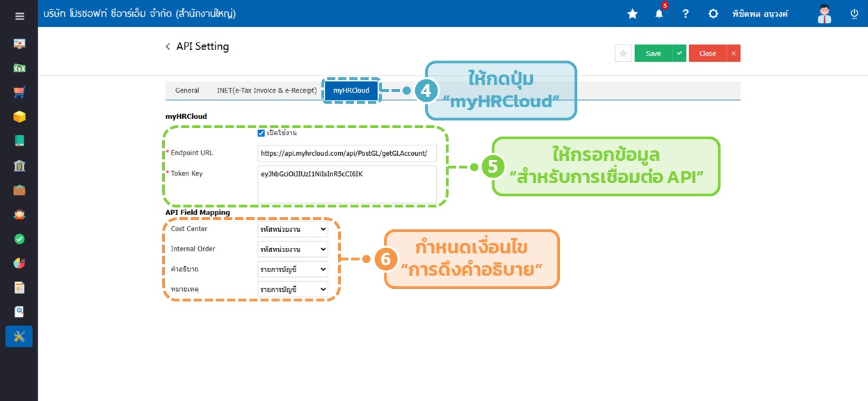Expand the หมายเหตุ dropdown
The image size is (868, 401).
(x=292, y=290)
